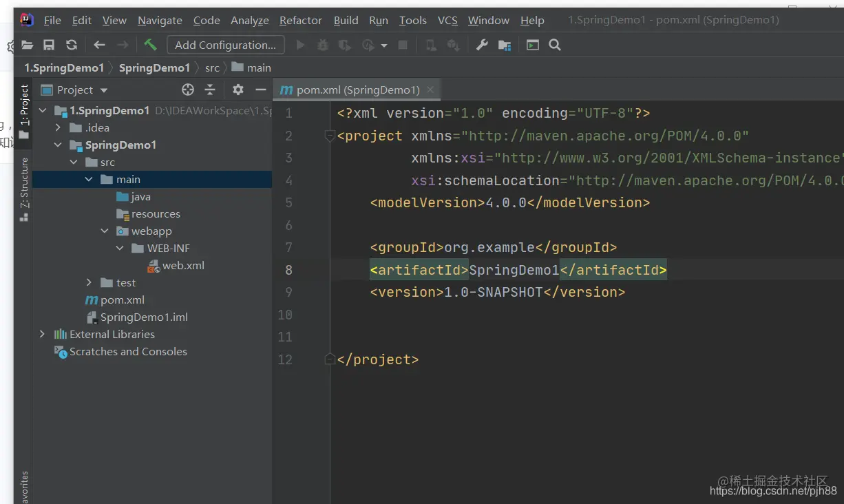Collapse the webapp folder arrow
Screen dimensions: 844x504
click(105, 231)
